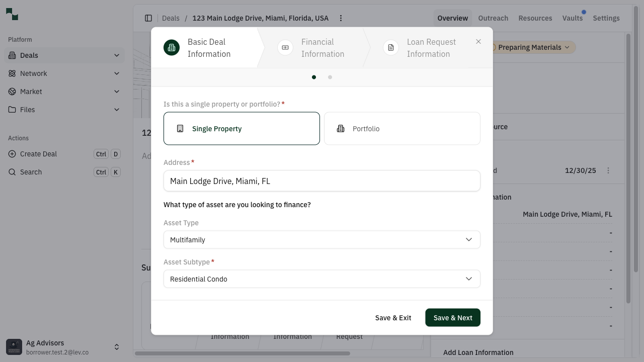This screenshot has height=362, width=644.
Task: Open the kebab menu next to 12/30/25
Action: 608,170
